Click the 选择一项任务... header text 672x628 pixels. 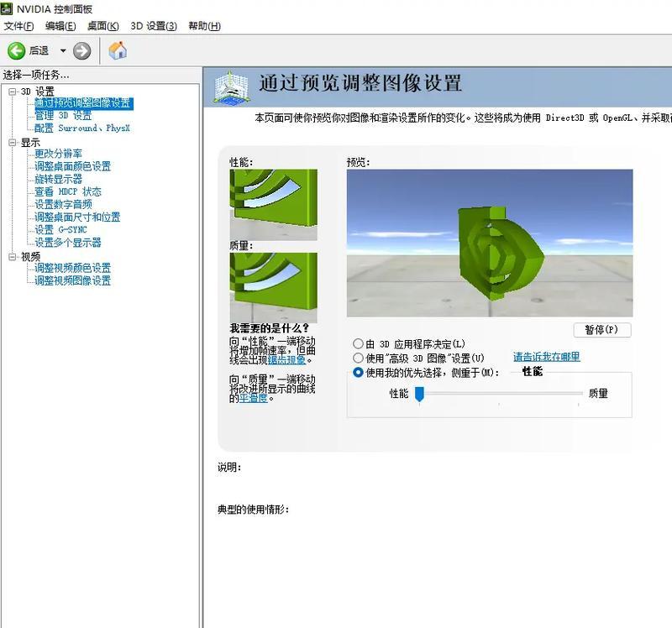36,75
